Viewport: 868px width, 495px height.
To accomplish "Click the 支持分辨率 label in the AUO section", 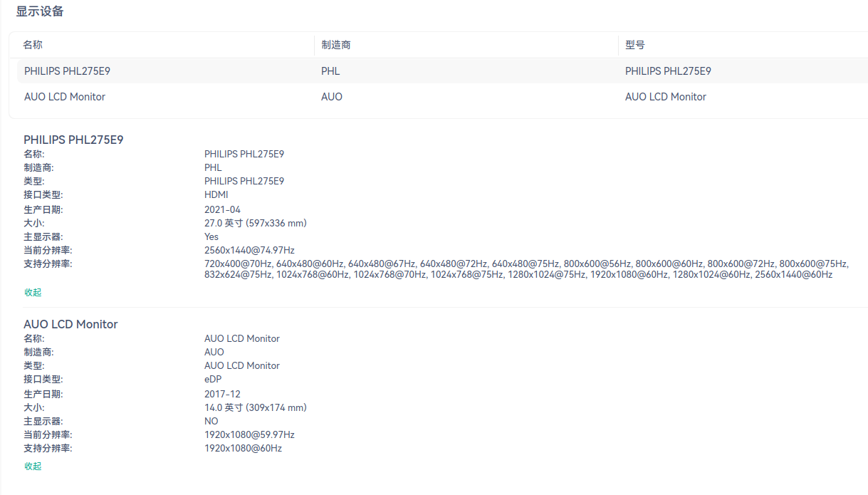I will [x=48, y=448].
